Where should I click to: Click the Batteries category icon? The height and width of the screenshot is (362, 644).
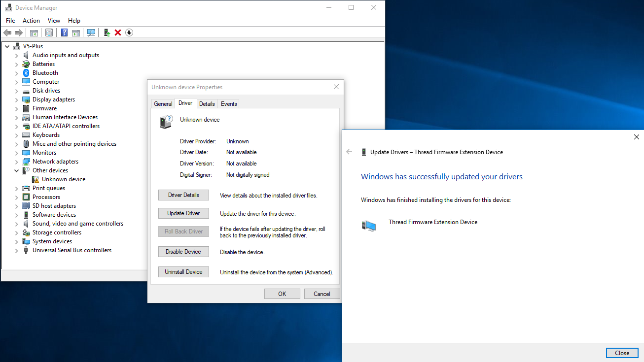click(26, 64)
